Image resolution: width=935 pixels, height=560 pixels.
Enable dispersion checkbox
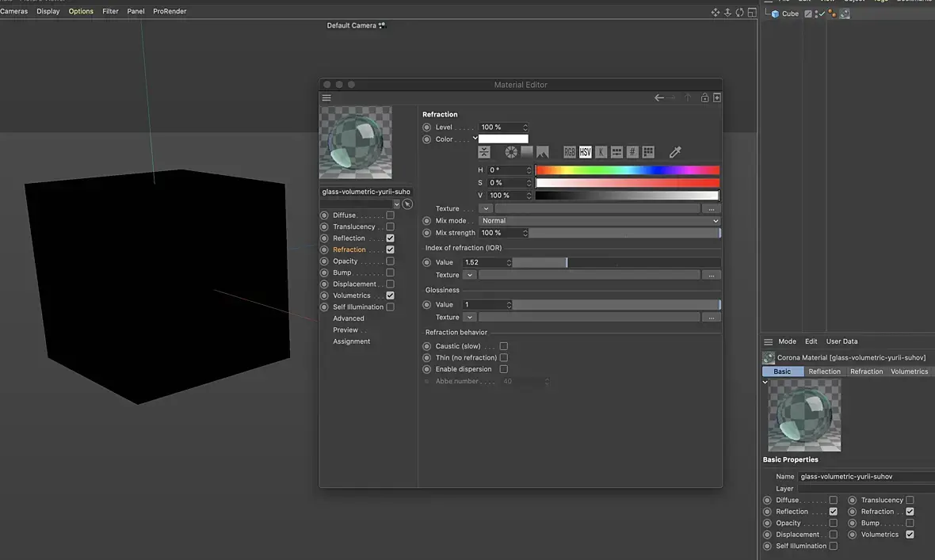504,369
